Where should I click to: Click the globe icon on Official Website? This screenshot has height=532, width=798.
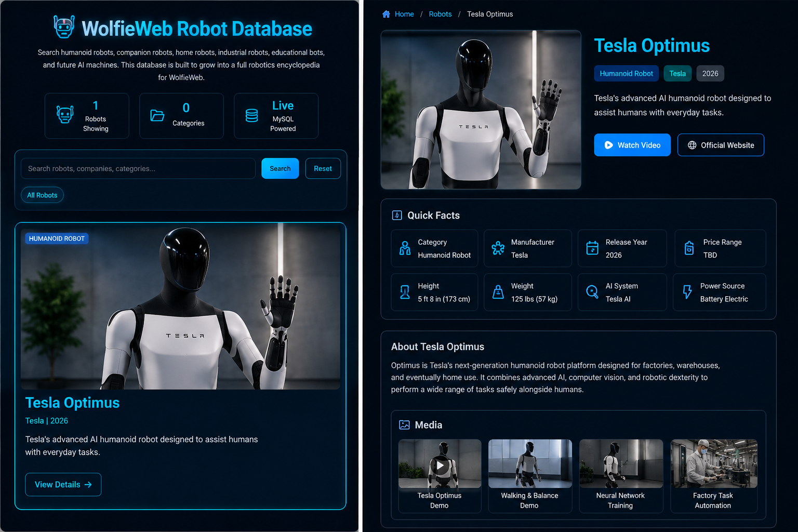pyautogui.click(x=692, y=145)
